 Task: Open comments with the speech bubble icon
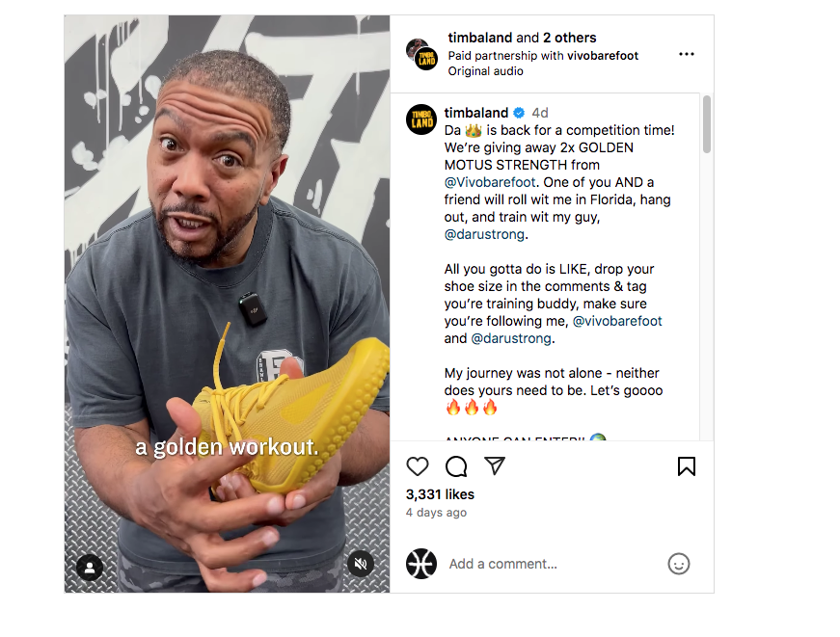pyautogui.click(x=456, y=466)
